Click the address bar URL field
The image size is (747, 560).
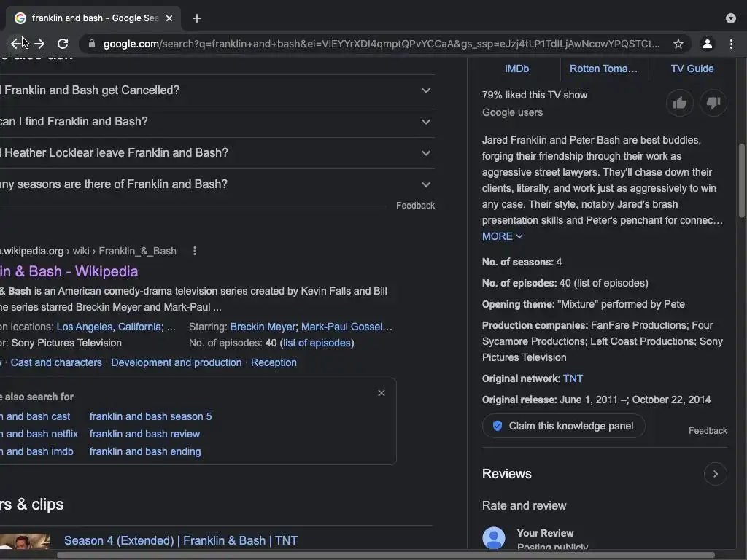click(x=379, y=44)
